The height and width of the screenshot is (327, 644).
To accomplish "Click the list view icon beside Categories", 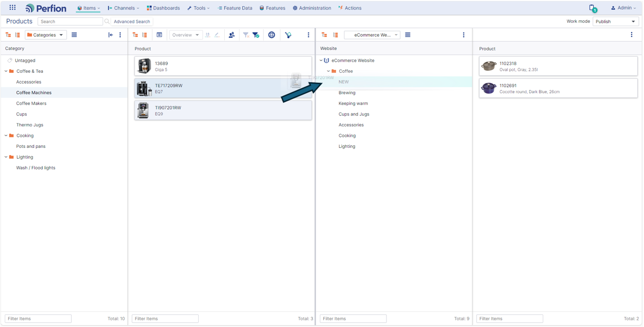I will coord(74,35).
